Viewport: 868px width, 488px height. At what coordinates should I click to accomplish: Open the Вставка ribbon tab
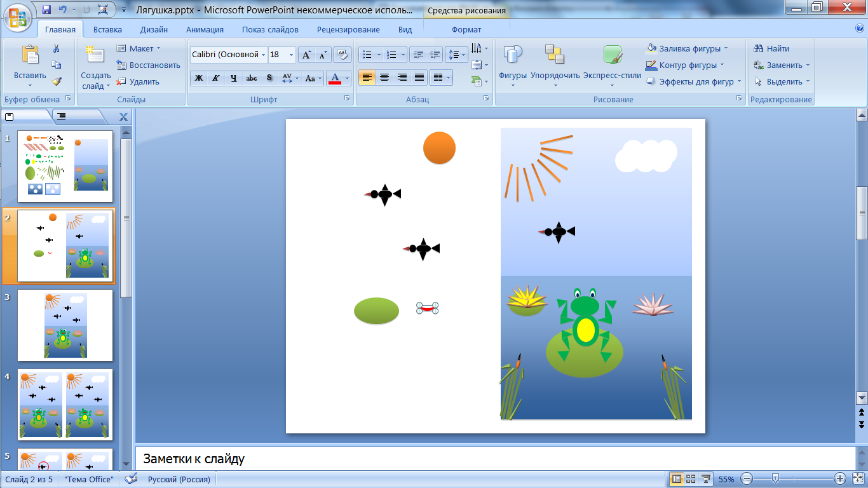click(x=107, y=29)
